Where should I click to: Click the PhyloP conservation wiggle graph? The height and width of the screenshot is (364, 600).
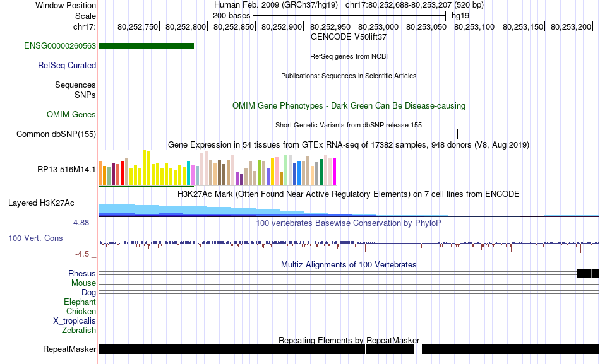click(349, 245)
